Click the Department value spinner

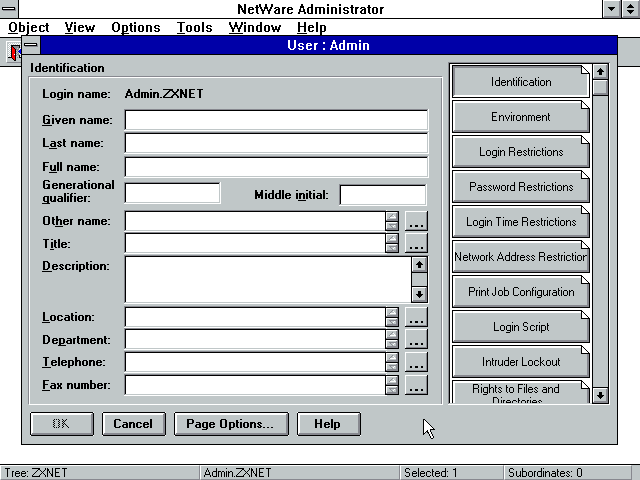point(392,340)
